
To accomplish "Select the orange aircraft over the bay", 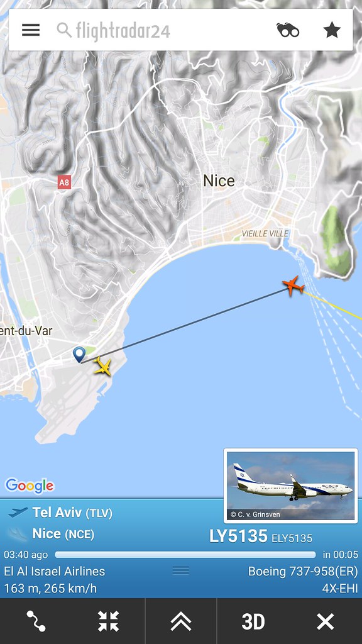I will tap(293, 286).
